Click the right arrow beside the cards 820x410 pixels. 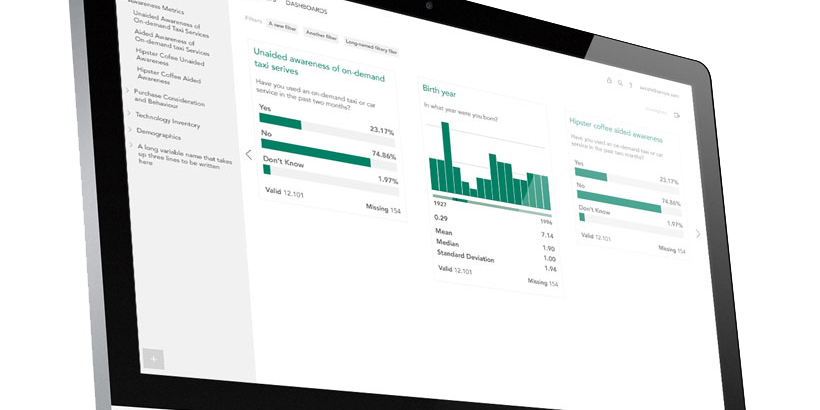[697, 233]
